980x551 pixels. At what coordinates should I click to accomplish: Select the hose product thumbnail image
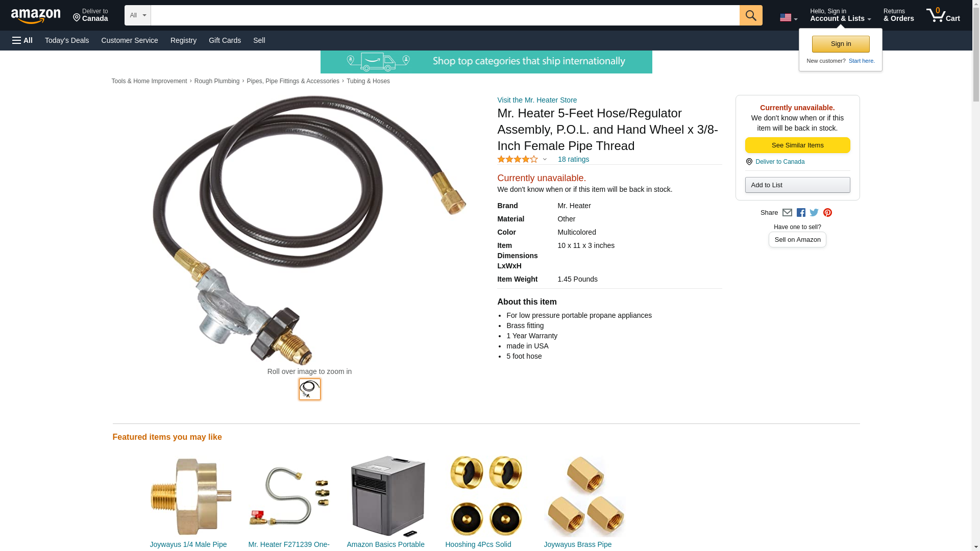309,389
